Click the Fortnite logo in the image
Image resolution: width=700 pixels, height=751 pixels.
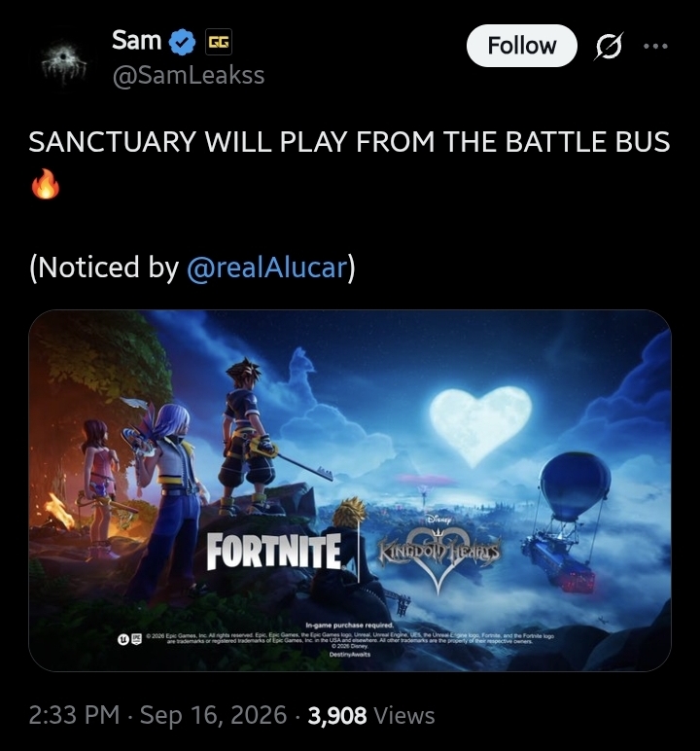click(x=274, y=551)
